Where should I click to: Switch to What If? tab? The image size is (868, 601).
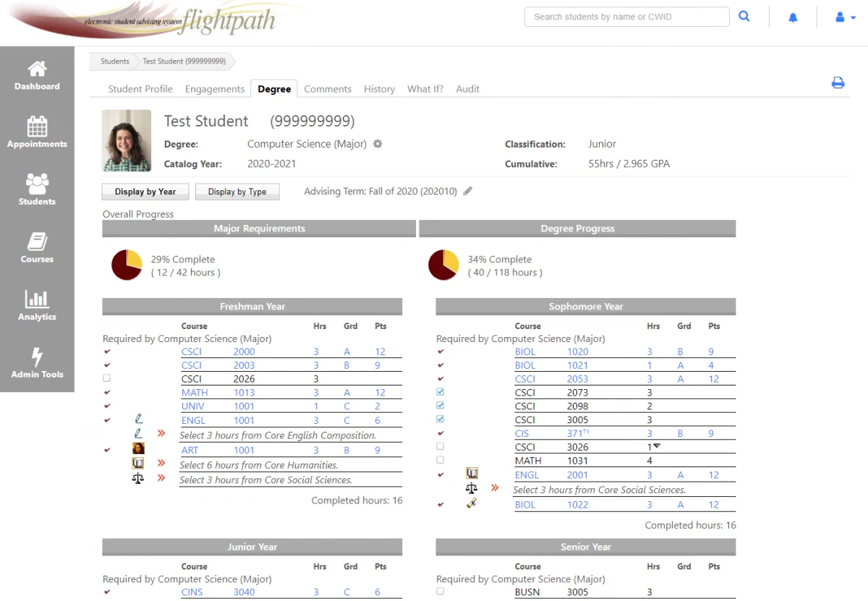coord(425,89)
